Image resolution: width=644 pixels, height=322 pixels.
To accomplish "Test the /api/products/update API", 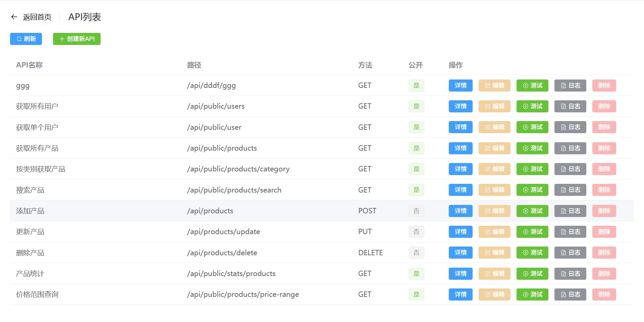I will [x=532, y=232].
